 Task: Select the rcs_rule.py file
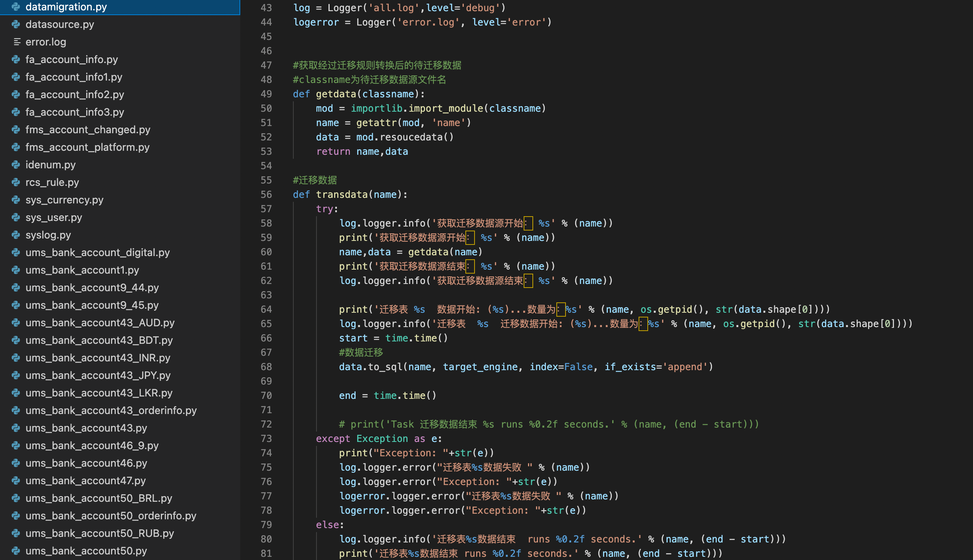120,182
